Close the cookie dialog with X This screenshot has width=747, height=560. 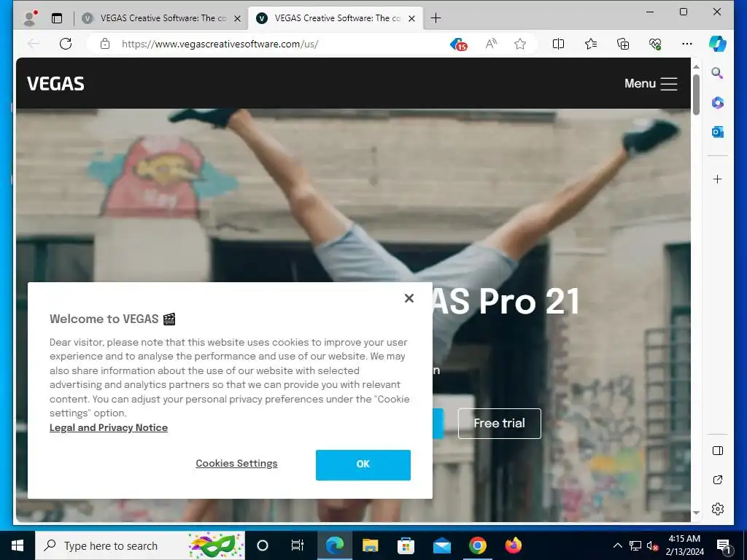click(x=409, y=298)
